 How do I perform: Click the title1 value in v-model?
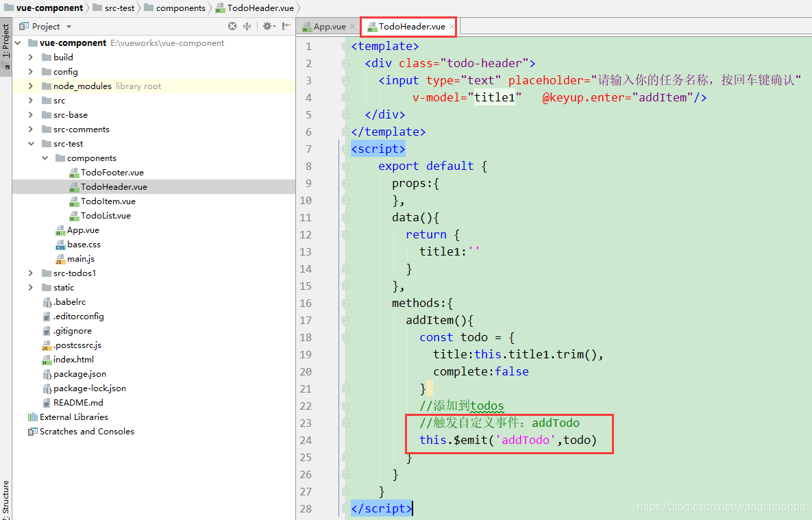pyautogui.click(x=495, y=97)
